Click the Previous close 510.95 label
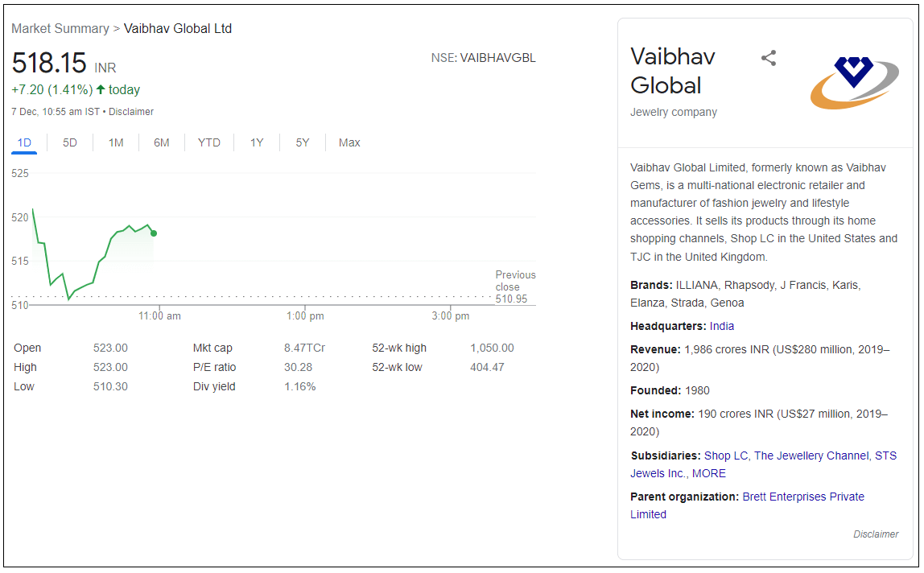 tap(516, 286)
